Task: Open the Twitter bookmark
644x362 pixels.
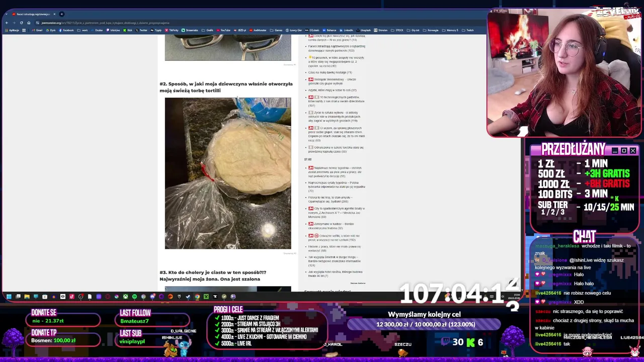Action: pyautogui.click(x=141, y=30)
